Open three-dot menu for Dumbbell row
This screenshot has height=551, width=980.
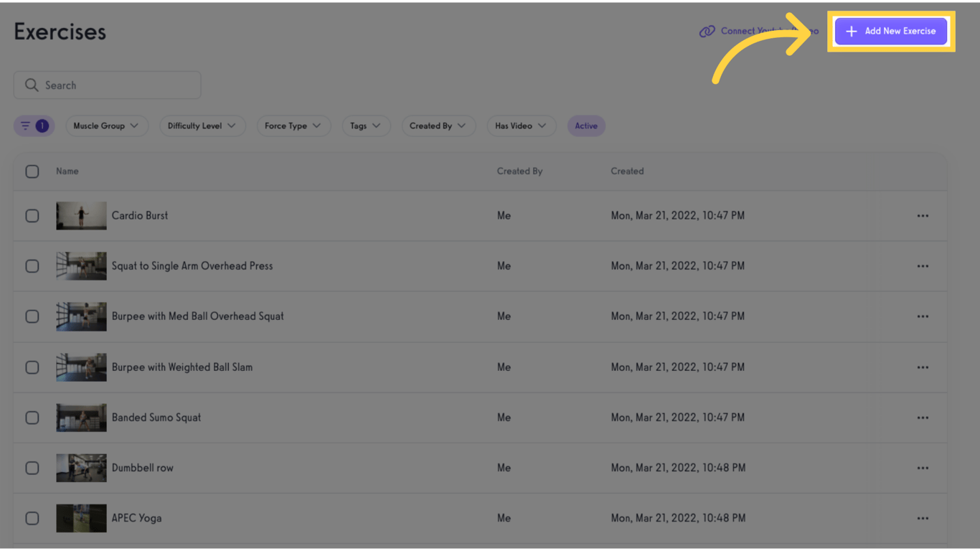coord(923,468)
